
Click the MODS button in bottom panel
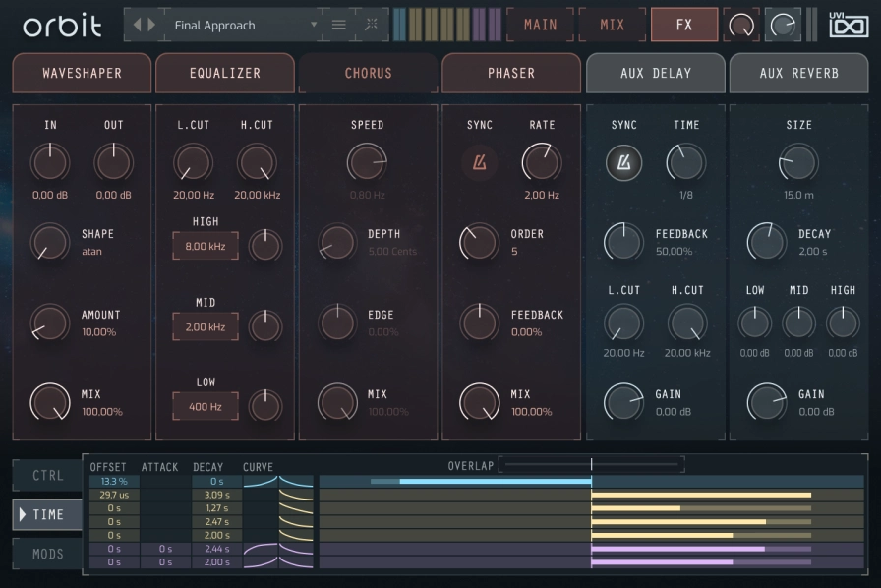click(x=47, y=554)
